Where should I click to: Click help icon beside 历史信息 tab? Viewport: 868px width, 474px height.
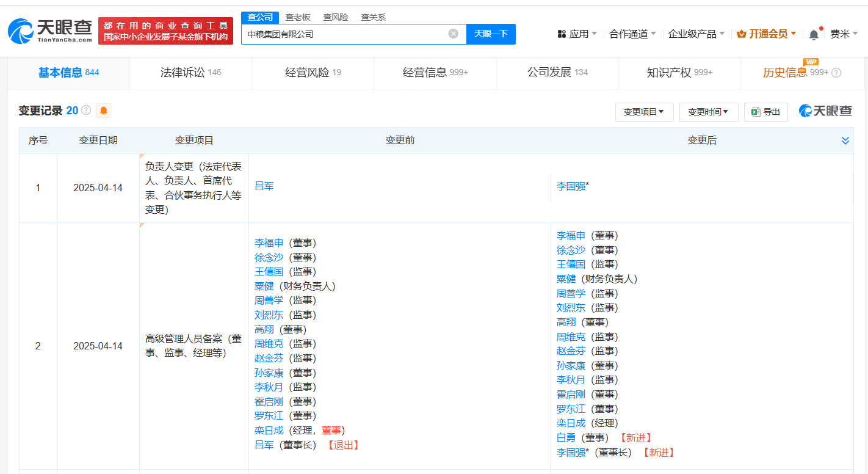click(x=836, y=73)
